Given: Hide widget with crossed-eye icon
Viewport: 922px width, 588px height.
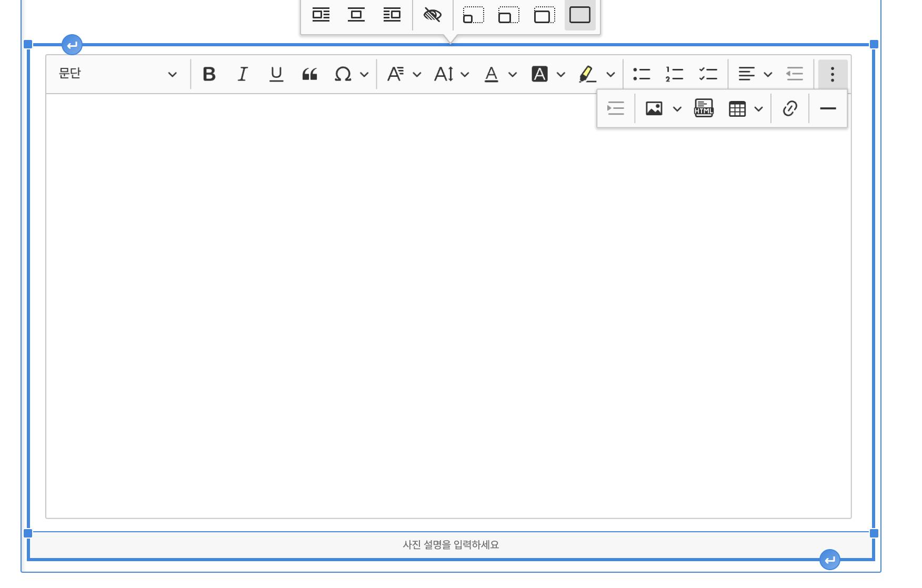Looking at the screenshot, I should pos(432,15).
